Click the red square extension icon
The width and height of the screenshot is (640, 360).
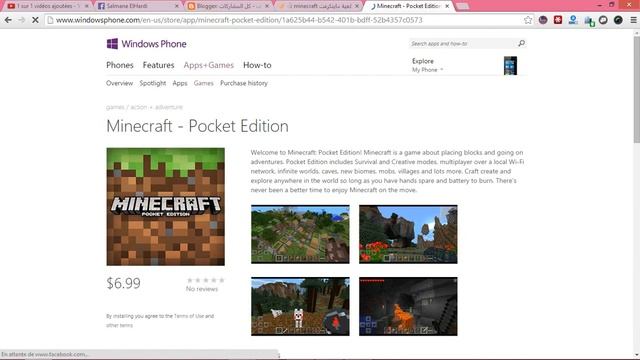pyautogui.click(x=558, y=20)
